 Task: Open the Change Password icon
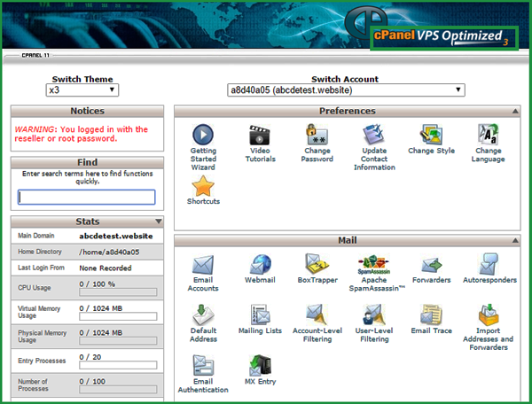coord(317,134)
